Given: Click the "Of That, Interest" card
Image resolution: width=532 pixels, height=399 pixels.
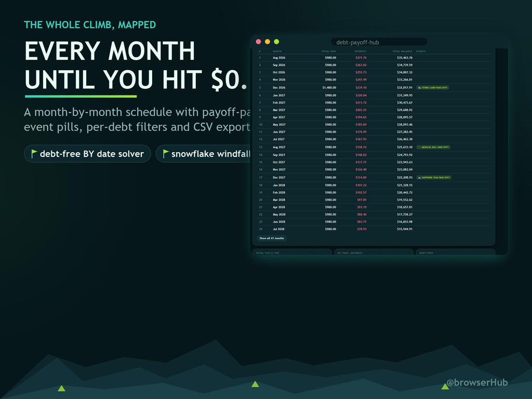Looking at the screenshot, I should [374, 252].
